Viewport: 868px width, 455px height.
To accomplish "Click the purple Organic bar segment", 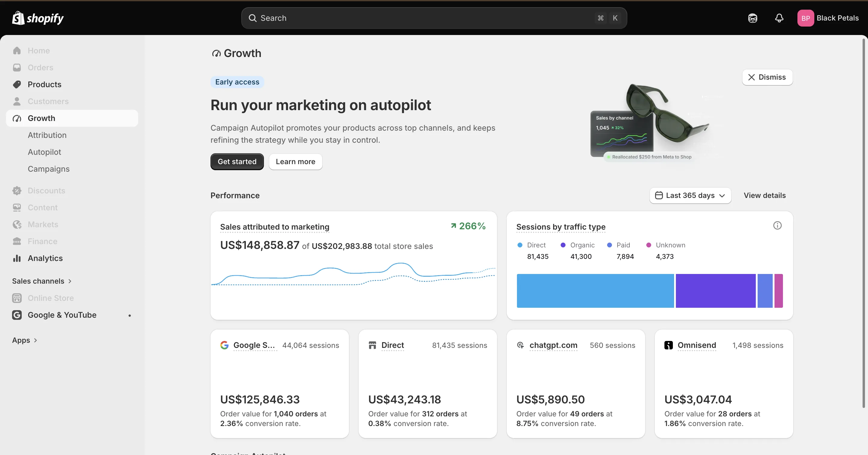I will [x=715, y=291].
